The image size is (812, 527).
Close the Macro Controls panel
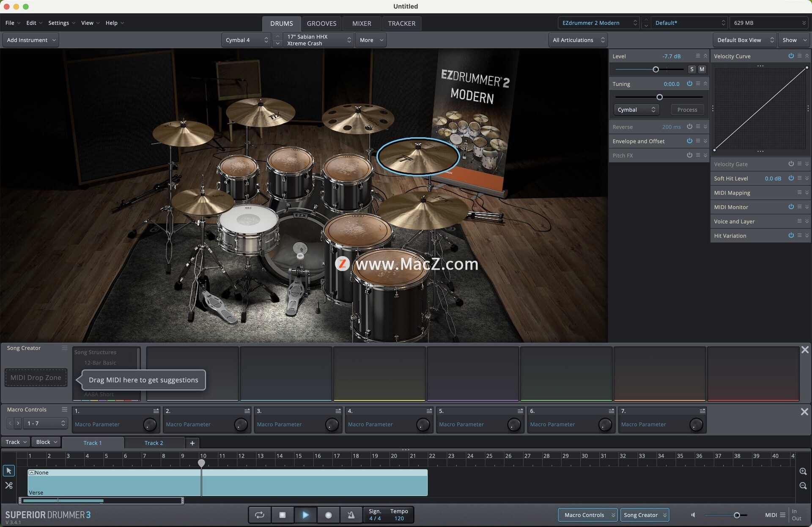pyautogui.click(x=804, y=411)
